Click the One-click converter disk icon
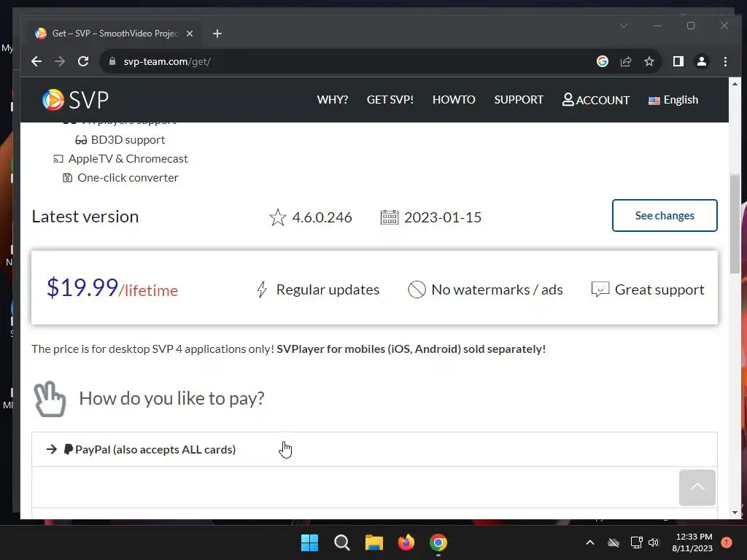747x560 pixels. click(x=68, y=178)
